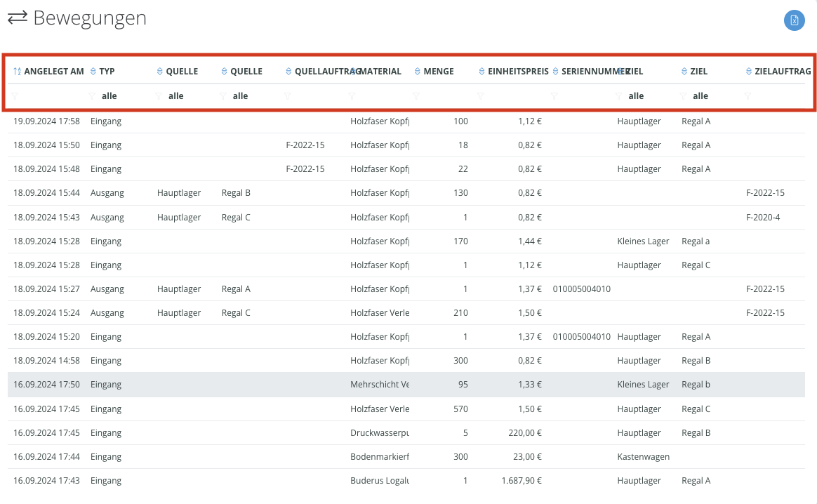
Task: Click the date '18.09.2024 15:44'
Action: point(46,193)
